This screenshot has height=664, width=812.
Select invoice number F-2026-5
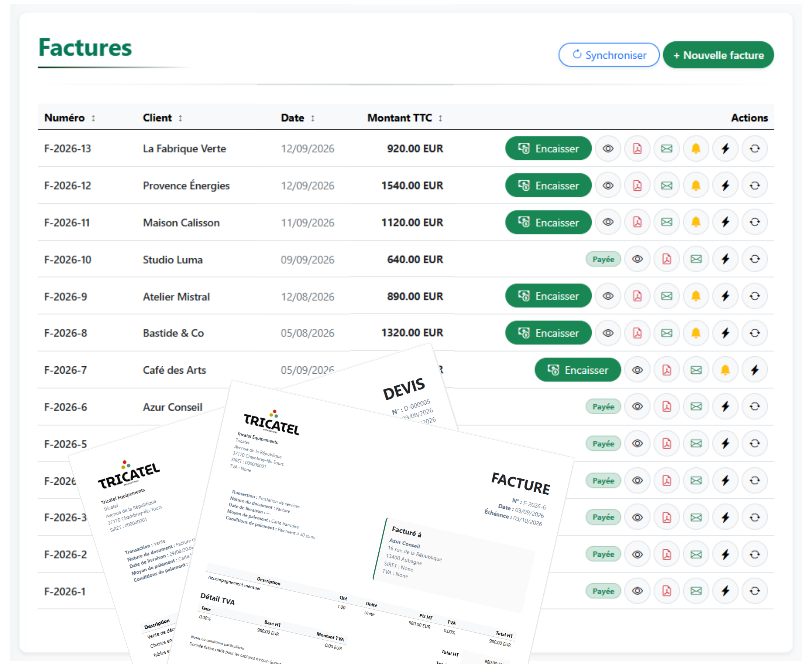[65, 444]
